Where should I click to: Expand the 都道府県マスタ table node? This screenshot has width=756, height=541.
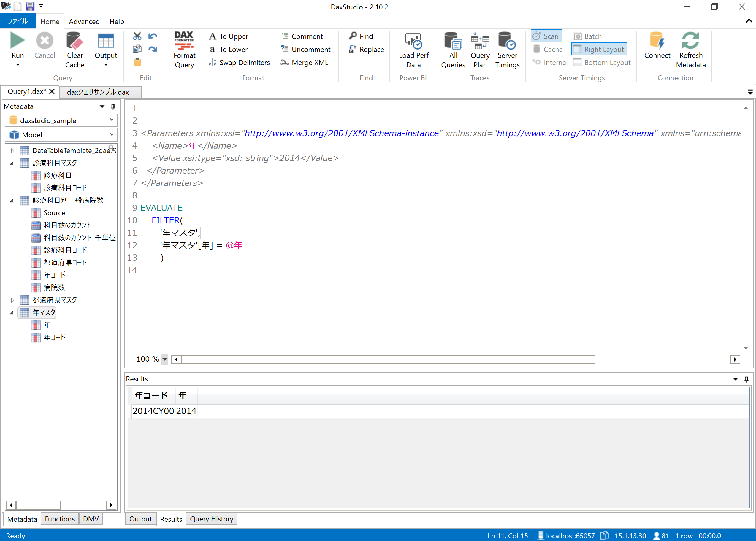[12, 300]
